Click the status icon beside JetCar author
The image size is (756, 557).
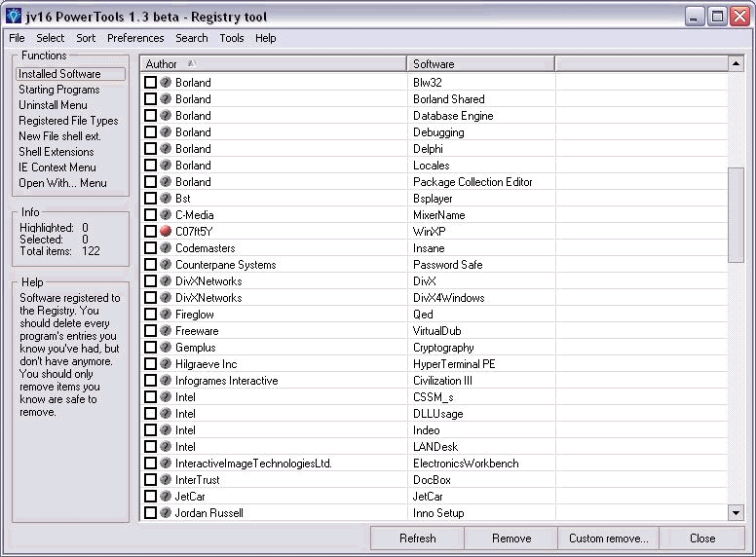[x=166, y=496]
